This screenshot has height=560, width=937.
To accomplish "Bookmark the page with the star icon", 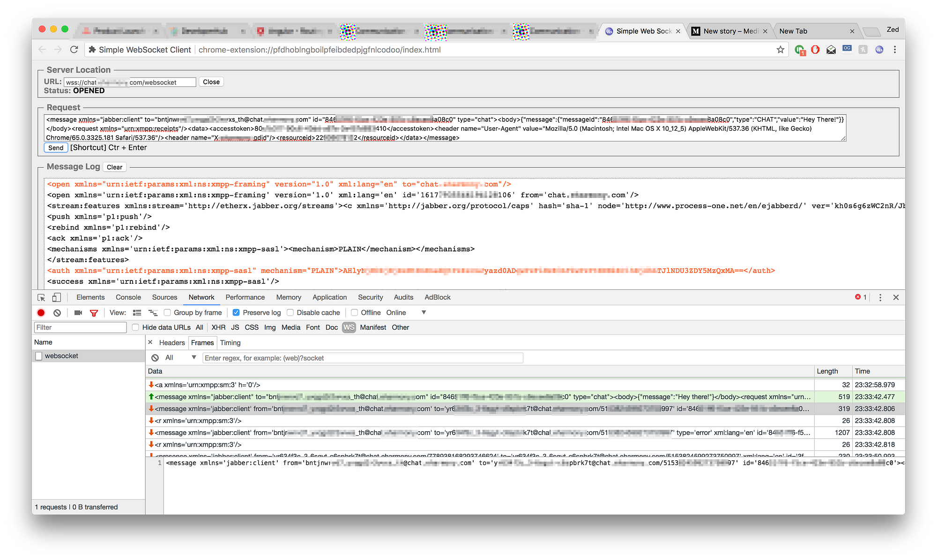I will tap(780, 50).
